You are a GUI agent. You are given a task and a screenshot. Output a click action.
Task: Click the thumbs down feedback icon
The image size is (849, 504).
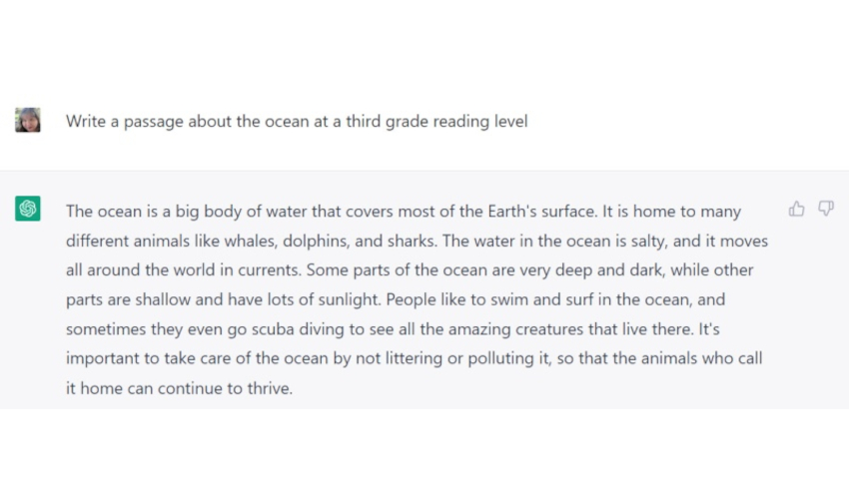(x=826, y=209)
